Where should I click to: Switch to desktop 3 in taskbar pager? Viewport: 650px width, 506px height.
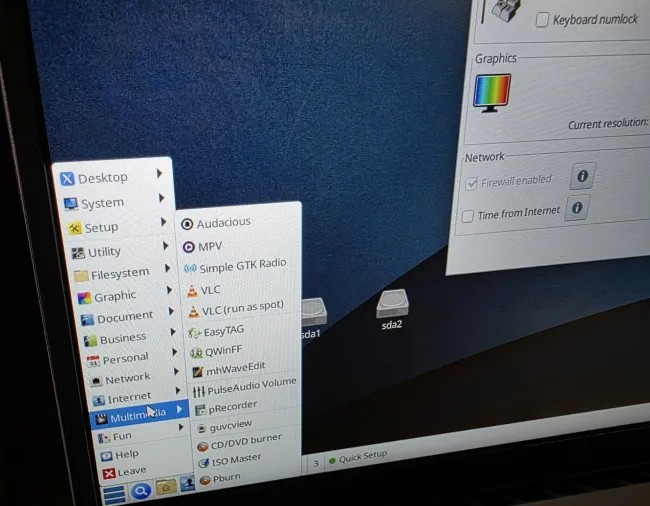click(316, 463)
